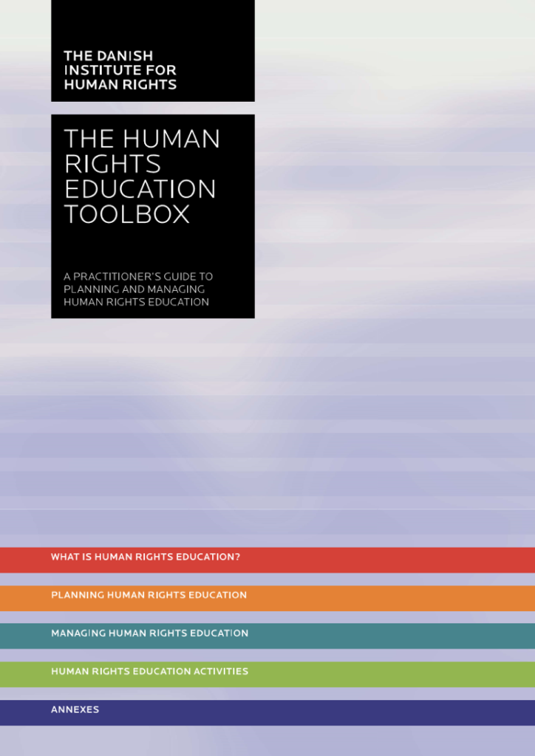Go to the 'Planning Human Rights Education' bar
Viewport: 535px width, 756px height.
[267, 598]
